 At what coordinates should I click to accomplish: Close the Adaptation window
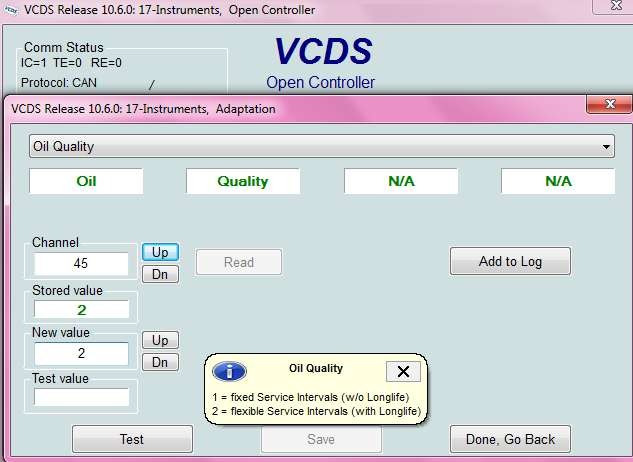click(609, 104)
